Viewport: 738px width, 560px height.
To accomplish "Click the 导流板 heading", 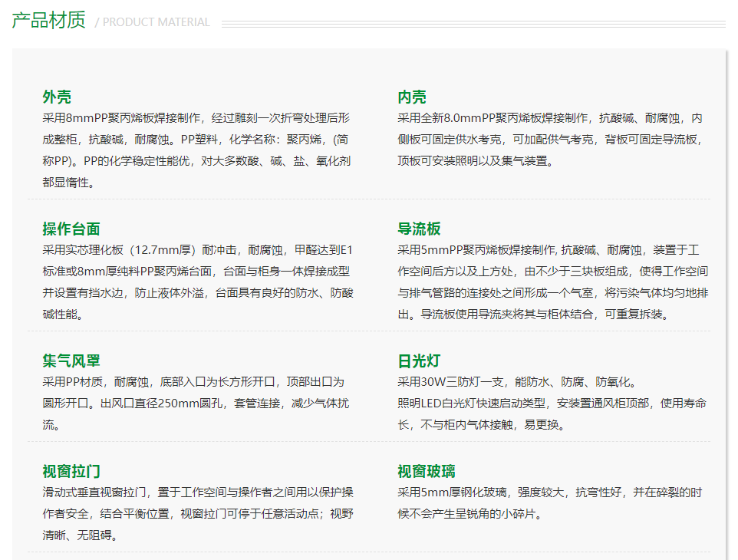I will (x=419, y=229).
